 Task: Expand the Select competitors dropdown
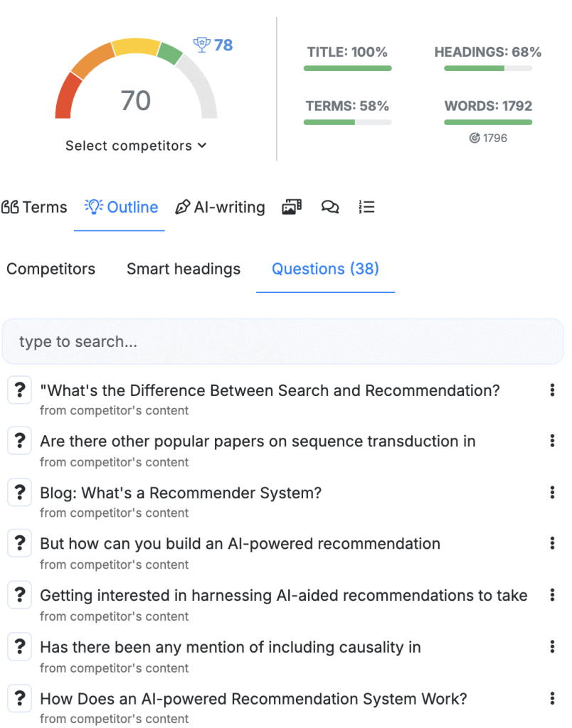136,146
